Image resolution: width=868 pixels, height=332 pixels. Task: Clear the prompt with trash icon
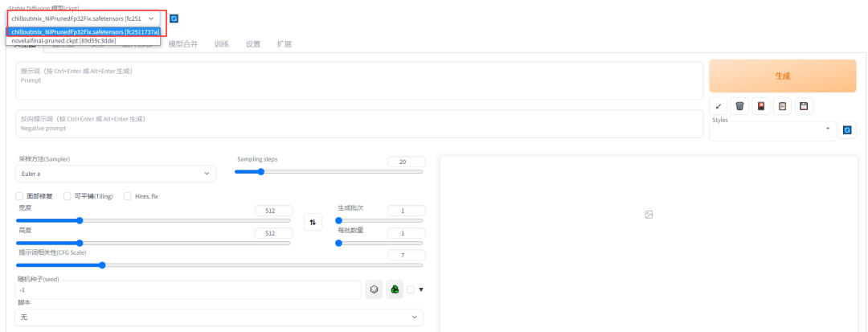click(x=739, y=106)
